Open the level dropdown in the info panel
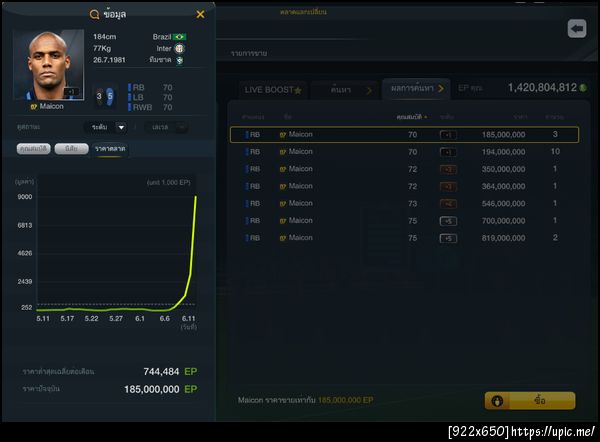 click(166, 127)
